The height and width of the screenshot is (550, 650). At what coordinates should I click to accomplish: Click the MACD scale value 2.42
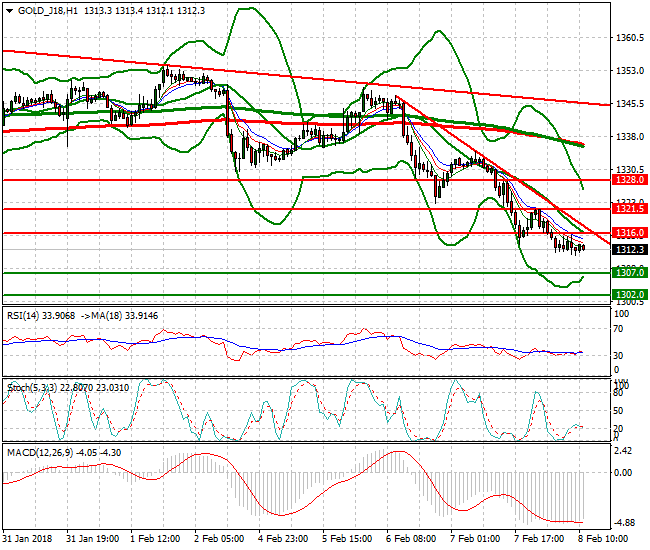(623, 451)
